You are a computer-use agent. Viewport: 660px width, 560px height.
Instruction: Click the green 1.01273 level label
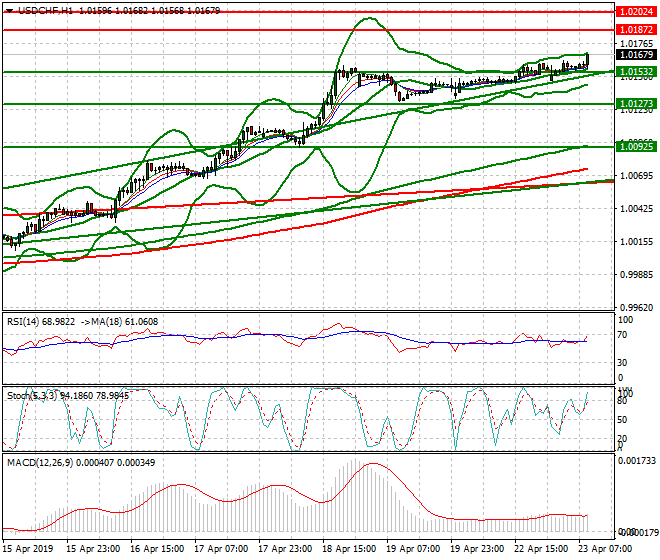pos(636,104)
